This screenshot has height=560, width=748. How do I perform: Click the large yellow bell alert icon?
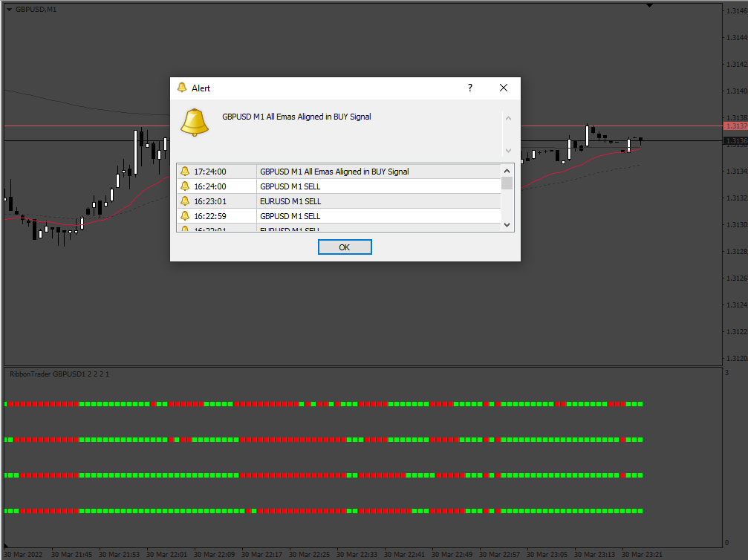coord(195,123)
